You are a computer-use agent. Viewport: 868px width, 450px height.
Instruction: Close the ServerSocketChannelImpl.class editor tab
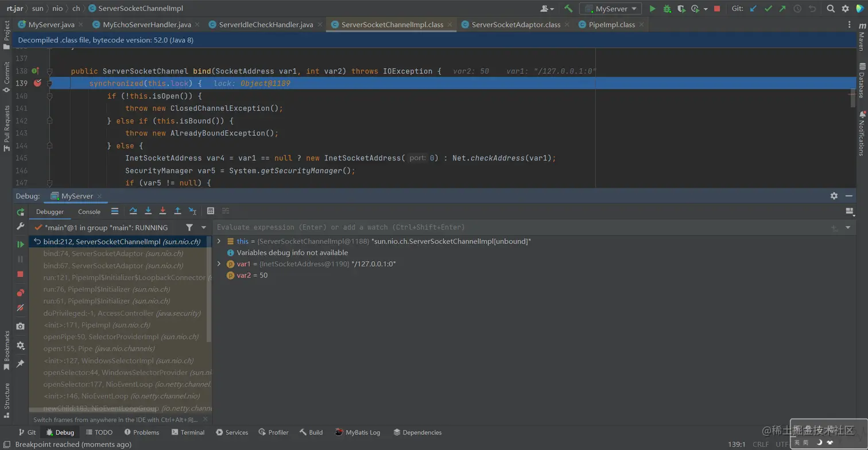point(449,25)
